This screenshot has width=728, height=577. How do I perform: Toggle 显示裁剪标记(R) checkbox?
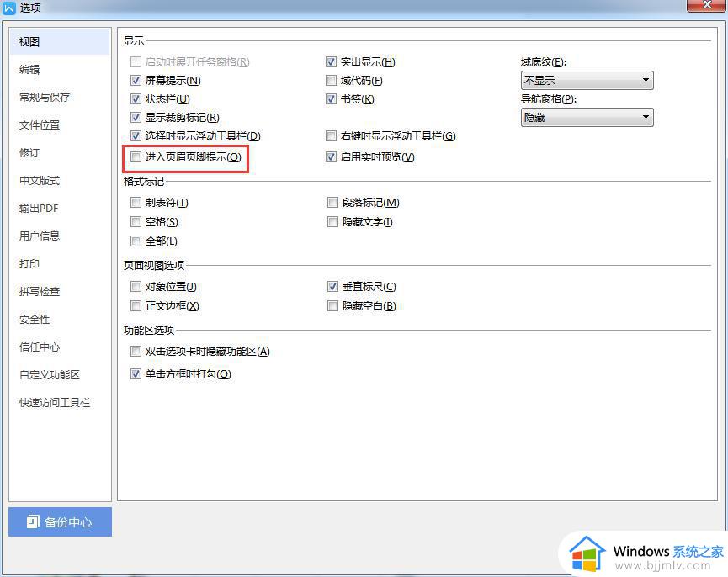[136, 118]
